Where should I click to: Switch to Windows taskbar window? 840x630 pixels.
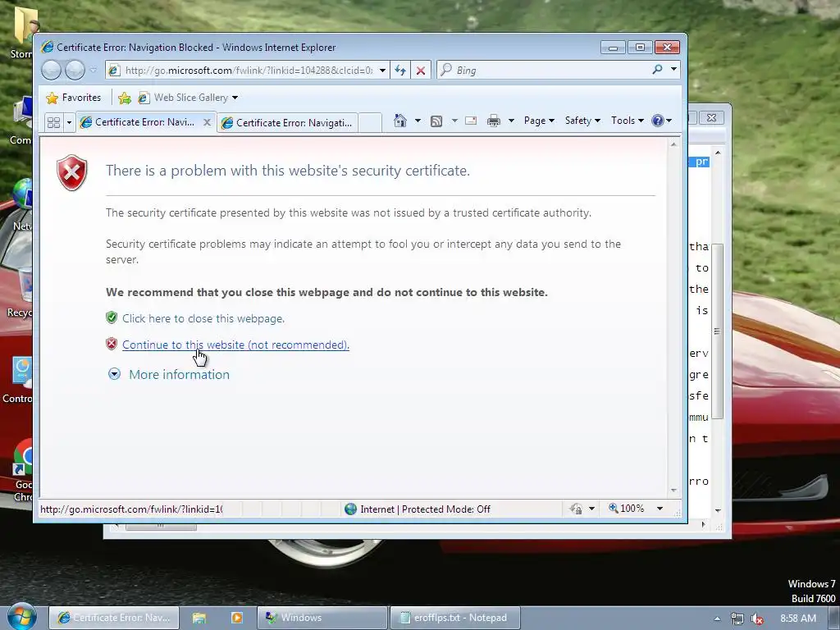tap(322, 618)
